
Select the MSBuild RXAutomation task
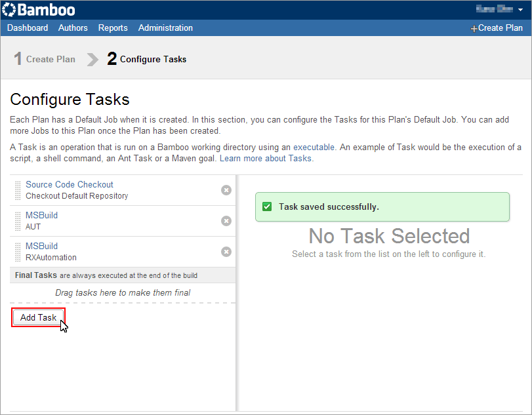pos(42,246)
